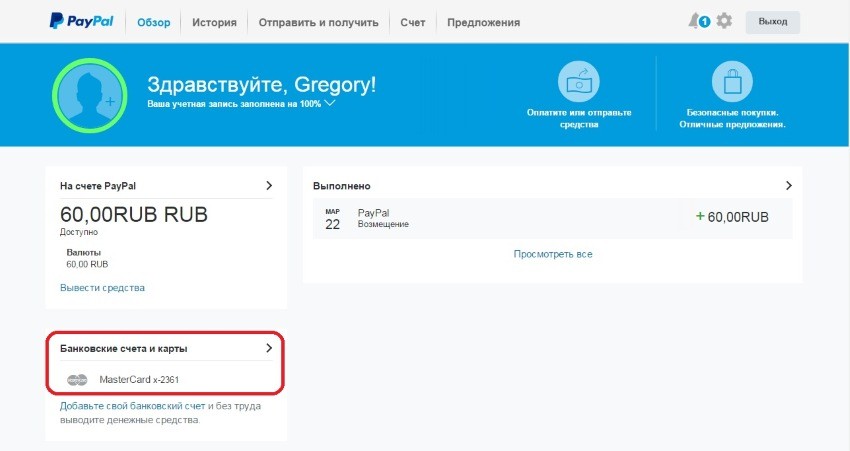Click the МАР 22 transaction date
The image size is (850, 451).
pyautogui.click(x=332, y=220)
